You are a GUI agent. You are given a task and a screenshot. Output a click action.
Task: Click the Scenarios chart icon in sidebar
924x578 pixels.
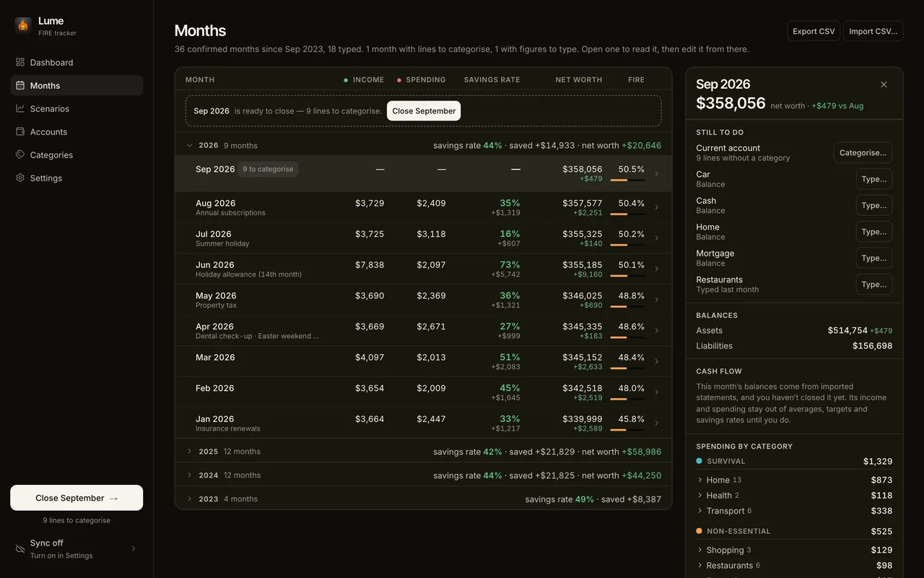[20, 108]
